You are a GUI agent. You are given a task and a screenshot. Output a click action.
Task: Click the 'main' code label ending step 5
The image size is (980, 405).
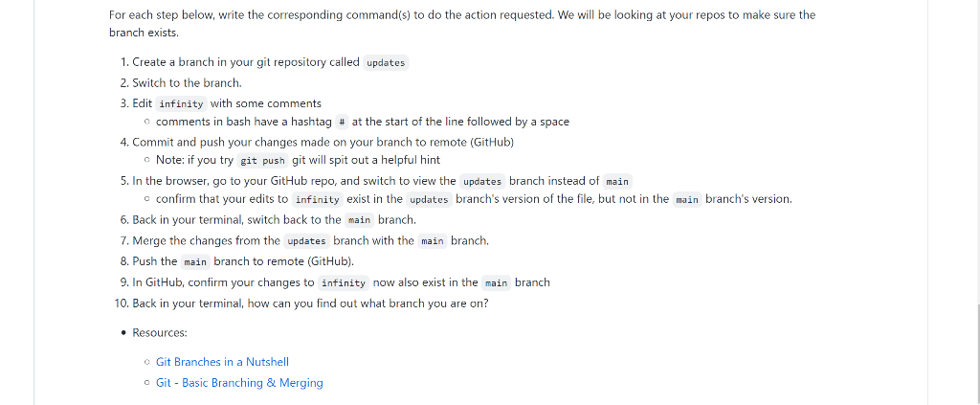617,182
